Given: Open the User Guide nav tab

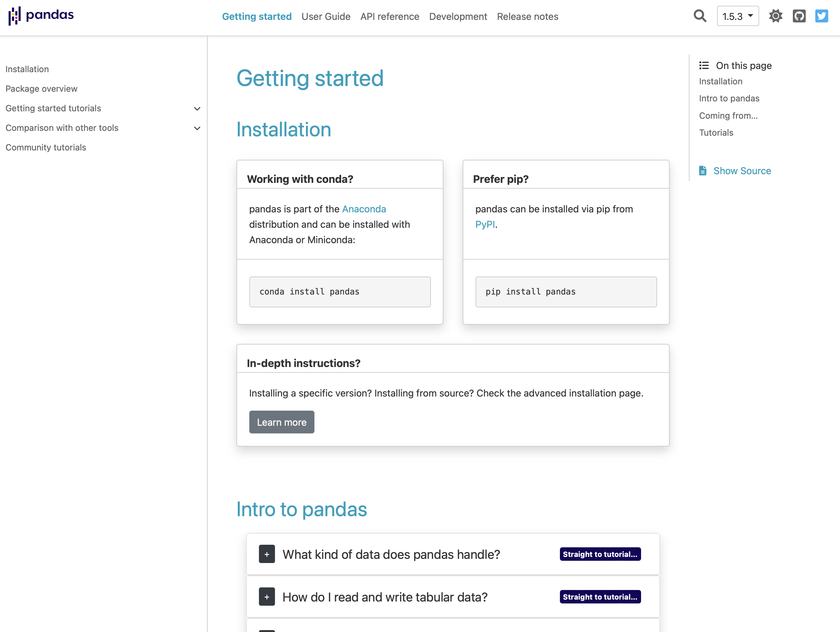Looking at the screenshot, I should [326, 16].
